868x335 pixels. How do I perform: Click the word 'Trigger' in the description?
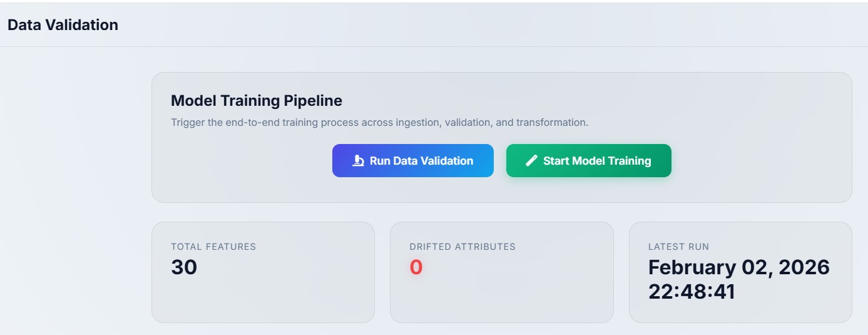(x=188, y=123)
